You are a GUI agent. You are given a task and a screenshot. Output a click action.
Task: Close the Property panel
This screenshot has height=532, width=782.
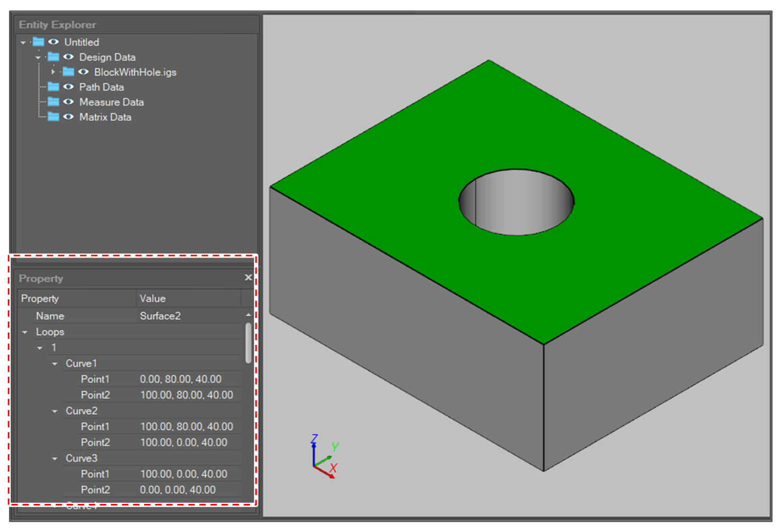248,278
